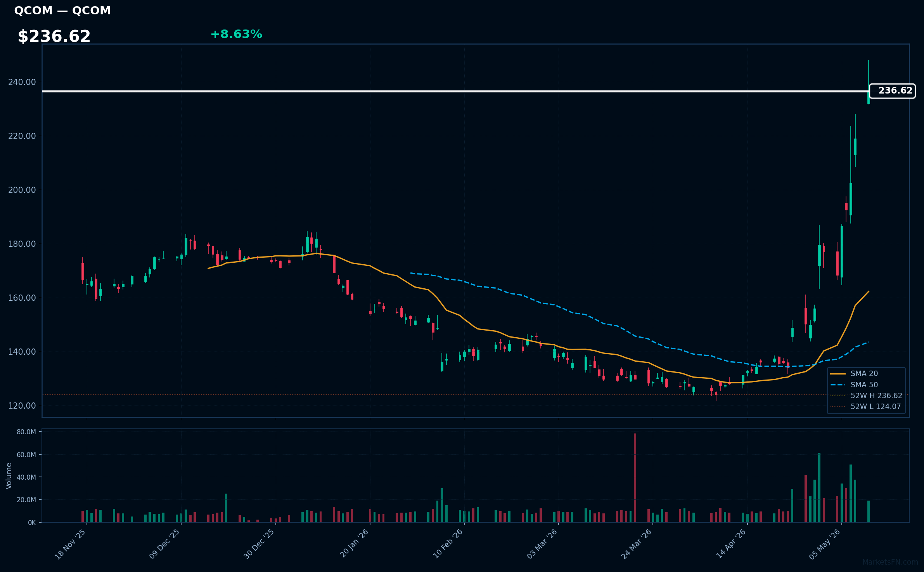Viewport: 924px width, 572px height.
Task: Click the 60.0M volume axis label
Action: click(x=26, y=454)
